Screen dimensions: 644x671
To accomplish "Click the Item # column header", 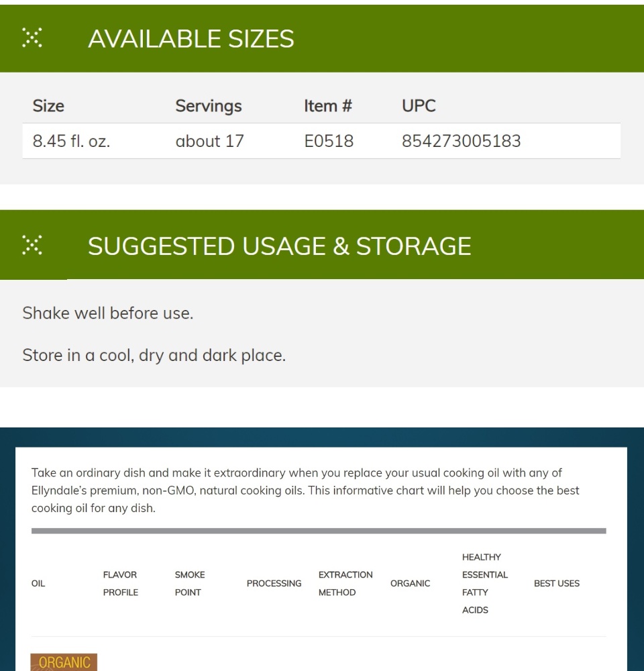I will (x=327, y=106).
